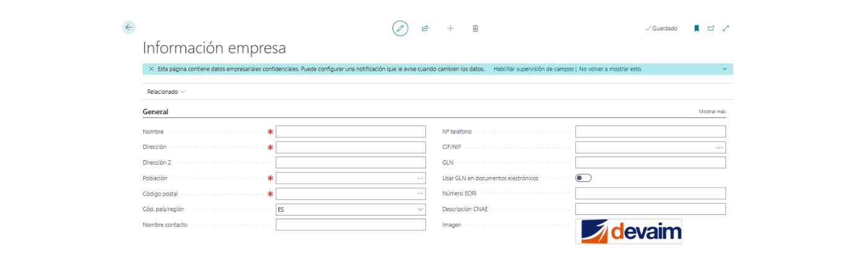Click the back arrow button

129,27
